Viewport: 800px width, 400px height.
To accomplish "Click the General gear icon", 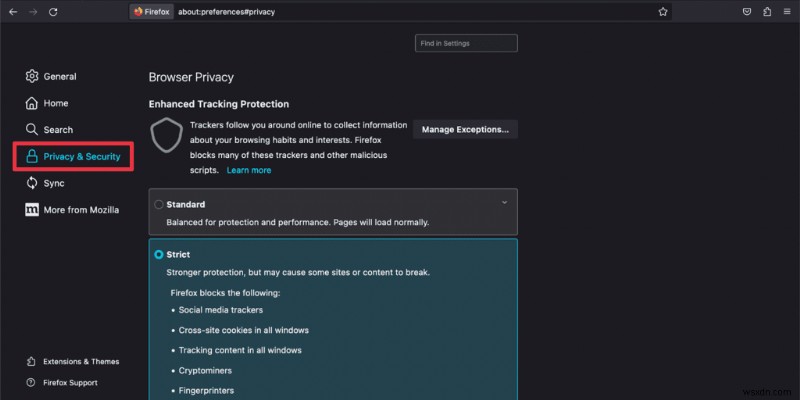I will (x=32, y=76).
